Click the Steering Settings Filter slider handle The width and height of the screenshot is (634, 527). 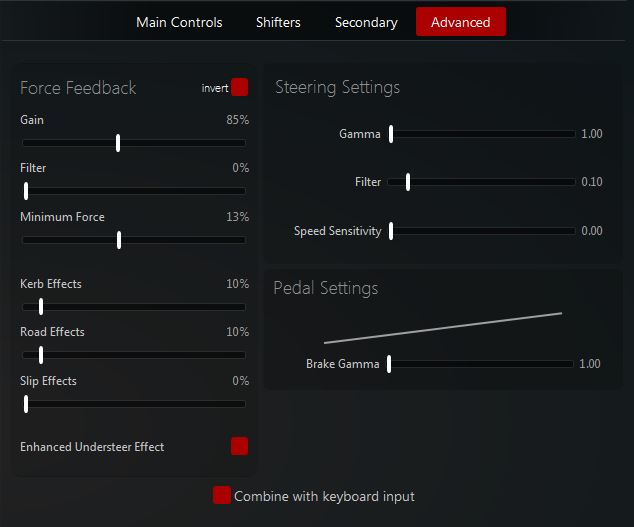point(408,182)
